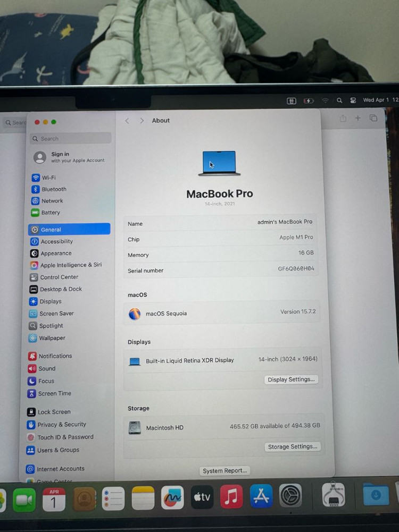Viewport: 399px width, 532px height.
Task: Open Wi-Fi settings in the sidebar
Action: click(x=44, y=178)
